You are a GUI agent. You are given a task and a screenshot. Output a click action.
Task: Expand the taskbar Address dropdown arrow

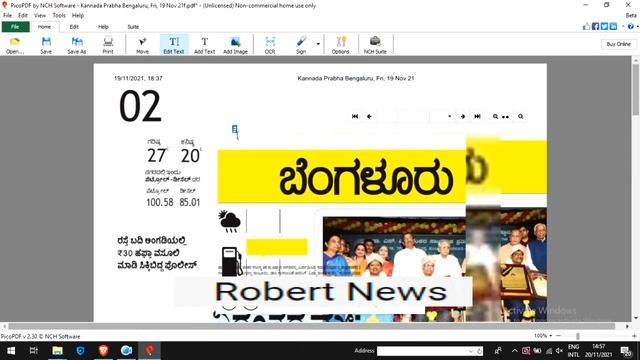click(x=470, y=351)
